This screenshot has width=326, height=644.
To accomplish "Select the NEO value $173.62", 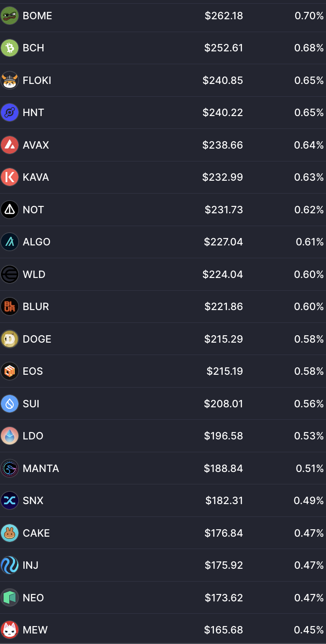I will (224, 598).
